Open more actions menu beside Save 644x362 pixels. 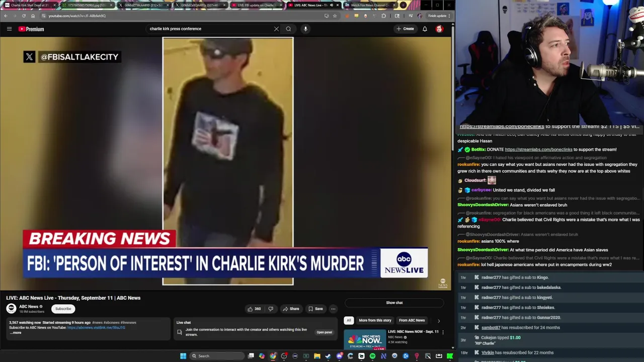point(333,309)
